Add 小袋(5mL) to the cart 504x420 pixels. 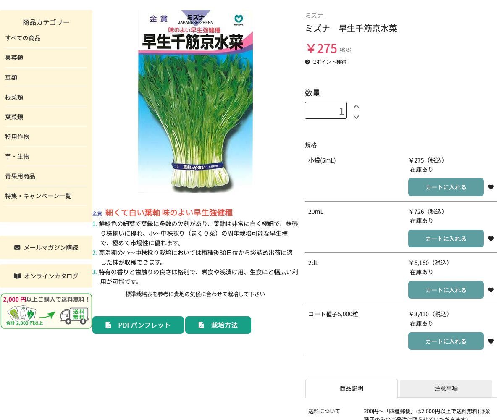coord(446,187)
